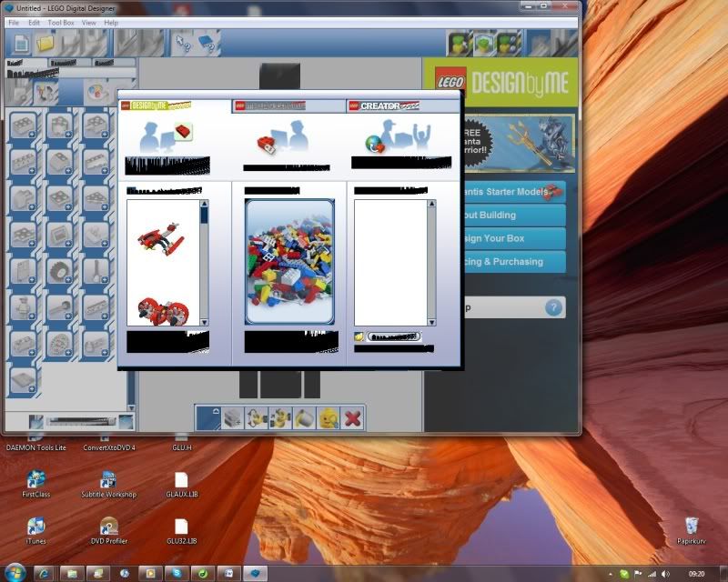This screenshot has width=728, height=582.
Task: Click the 'out Building' button in the side panel
Action: [x=514, y=215]
